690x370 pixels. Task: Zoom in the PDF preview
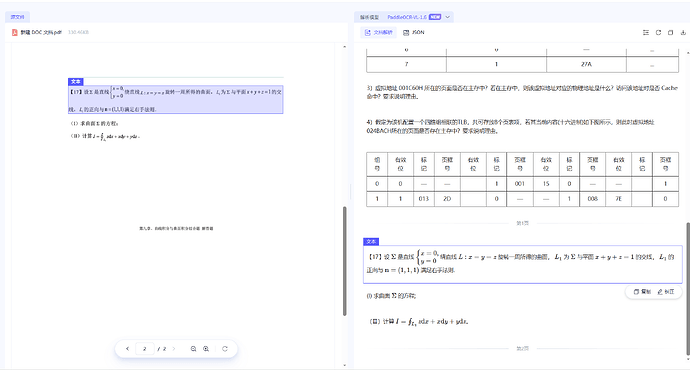[206, 348]
